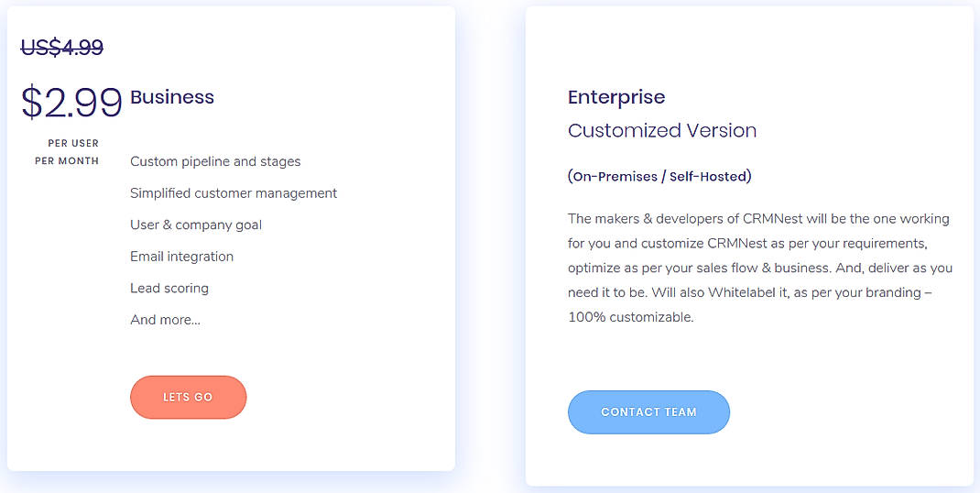The height and width of the screenshot is (493, 980).
Task: Select the Business plan heading
Action: click(172, 97)
